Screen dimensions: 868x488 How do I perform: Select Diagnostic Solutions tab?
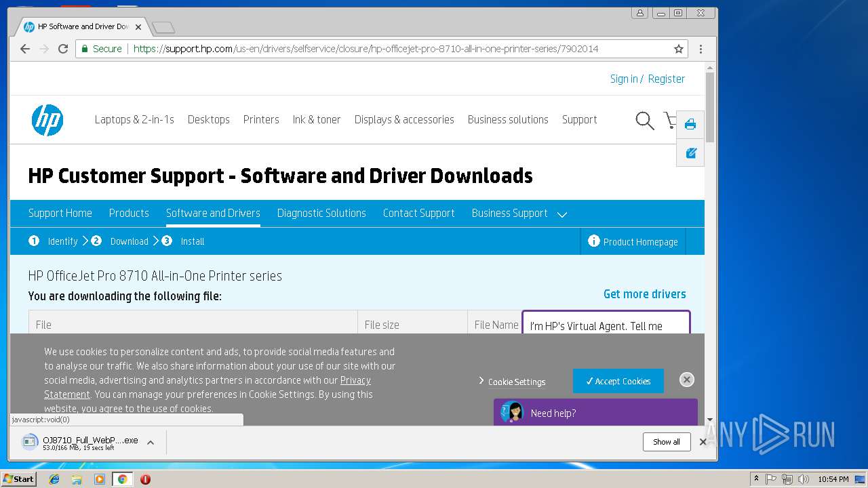point(321,213)
